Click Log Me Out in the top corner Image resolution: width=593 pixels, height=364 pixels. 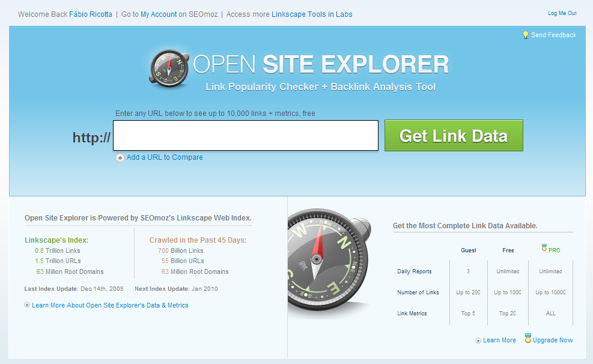click(x=562, y=13)
